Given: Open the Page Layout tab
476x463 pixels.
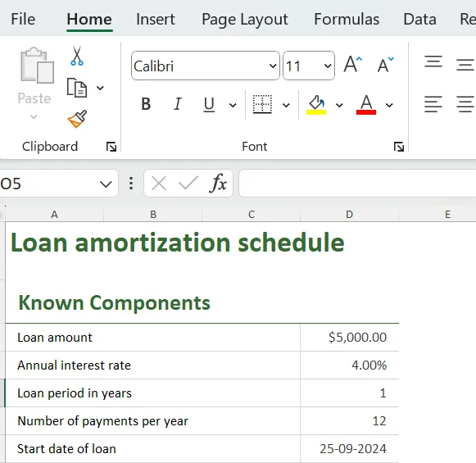Looking at the screenshot, I should 245,20.
